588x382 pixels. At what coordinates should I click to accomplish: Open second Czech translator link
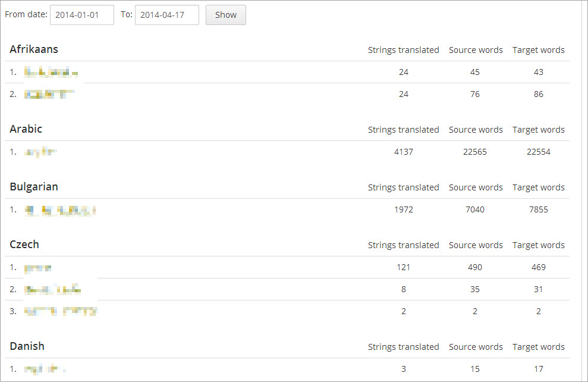pyautogui.click(x=52, y=290)
